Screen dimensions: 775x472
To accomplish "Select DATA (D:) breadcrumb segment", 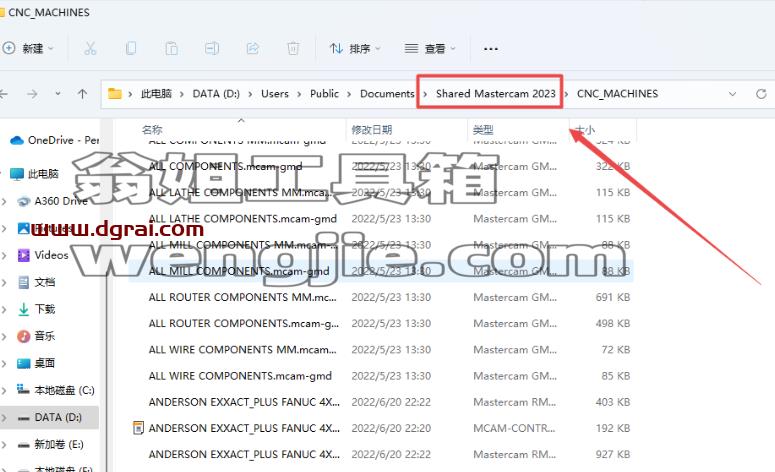I will [x=216, y=93].
